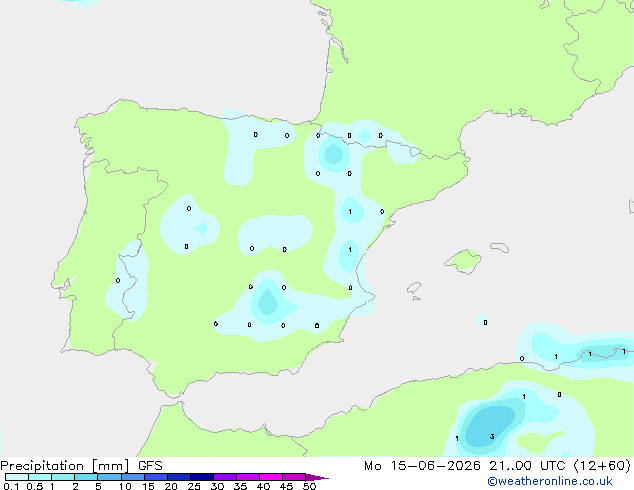Click the legend label "30"
634x490 pixels.
click(217, 486)
